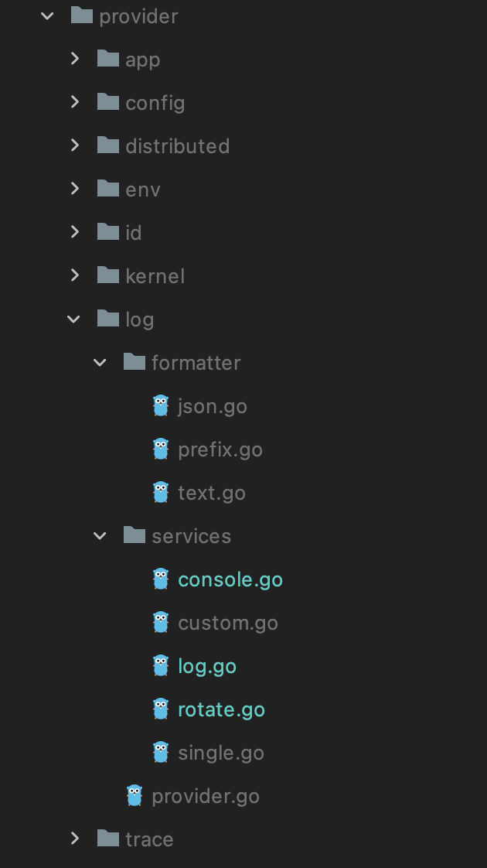Expand the config folder chevron
Image resolution: width=487 pixels, height=868 pixels.
coord(75,102)
